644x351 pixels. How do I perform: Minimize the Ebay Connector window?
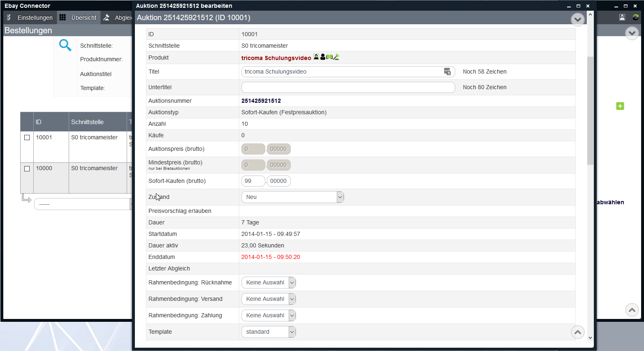(x=616, y=6)
